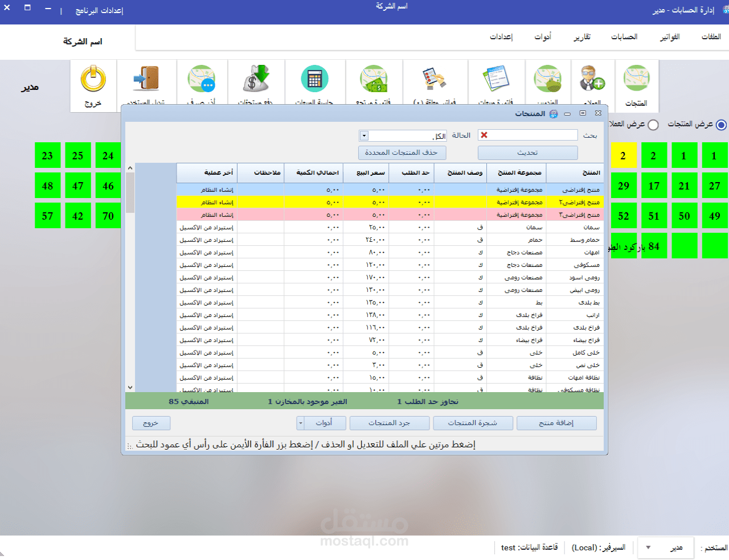Expand the أدوات dropdown near خروج button

tap(300, 423)
